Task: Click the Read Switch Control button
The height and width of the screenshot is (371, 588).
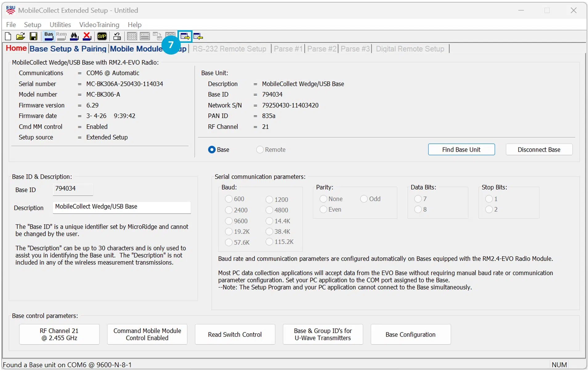Action: [235, 334]
